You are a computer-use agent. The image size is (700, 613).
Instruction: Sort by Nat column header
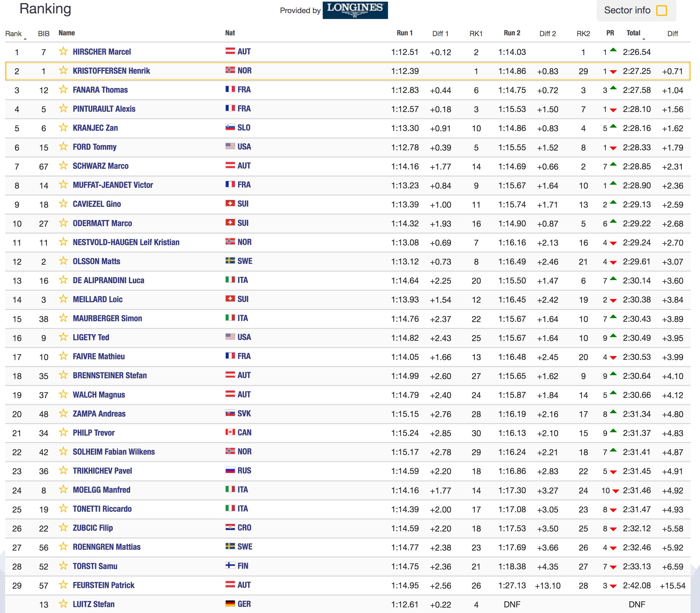pyautogui.click(x=230, y=33)
